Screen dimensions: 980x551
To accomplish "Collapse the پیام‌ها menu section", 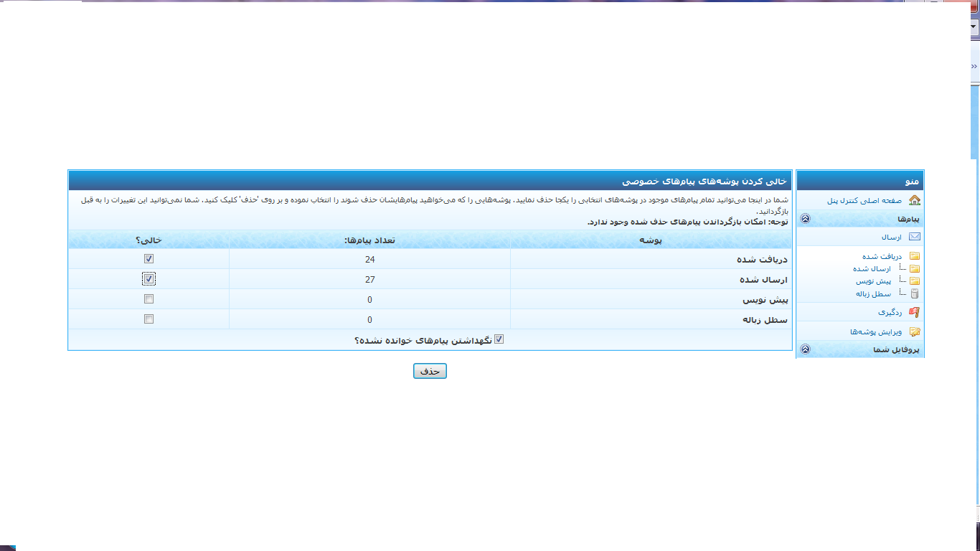I will [x=805, y=219].
